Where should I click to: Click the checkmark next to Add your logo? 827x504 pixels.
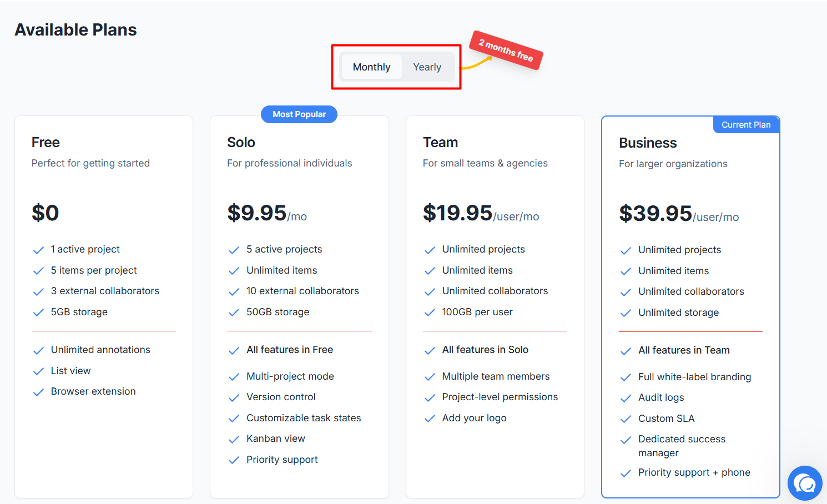tap(430, 419)
